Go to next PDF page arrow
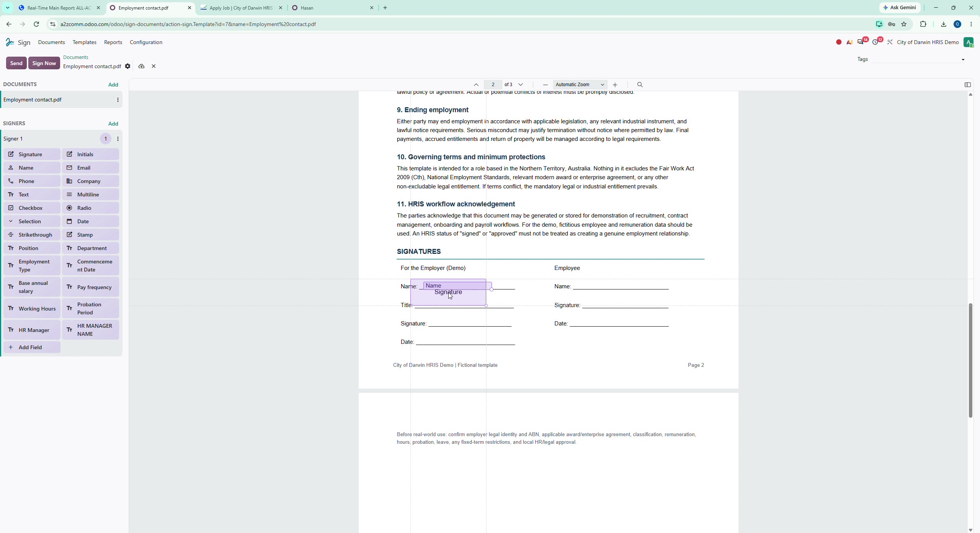This screenshot has height=533, width=980. (x=521, y=85)
